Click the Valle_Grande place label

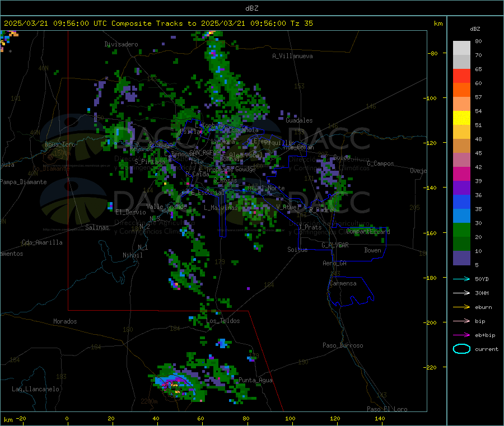[166, 206]
